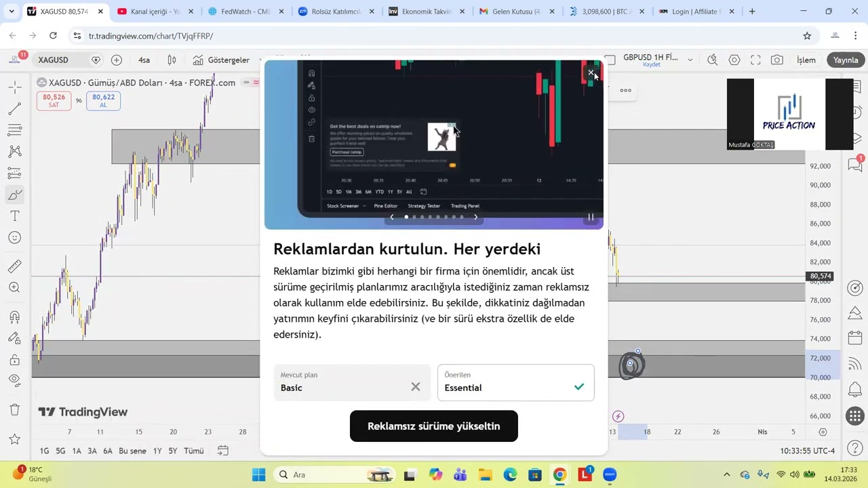Viewport: 868px width, 488px height.
Task: Open the emoji/icons tool
Action: tap(15, 238)
